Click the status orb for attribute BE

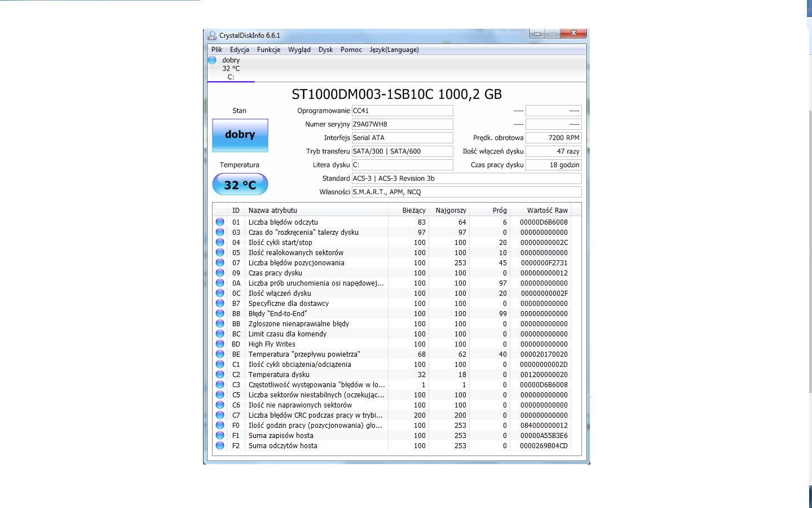coord(220,354)
